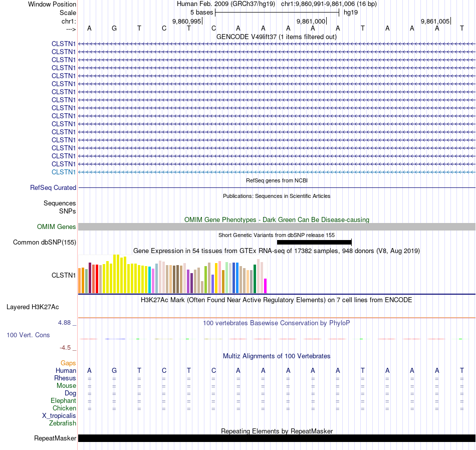This screenshot has height=450, width=476.
Task: Click the SNPs track label
Action: click(x=68, y=211)
